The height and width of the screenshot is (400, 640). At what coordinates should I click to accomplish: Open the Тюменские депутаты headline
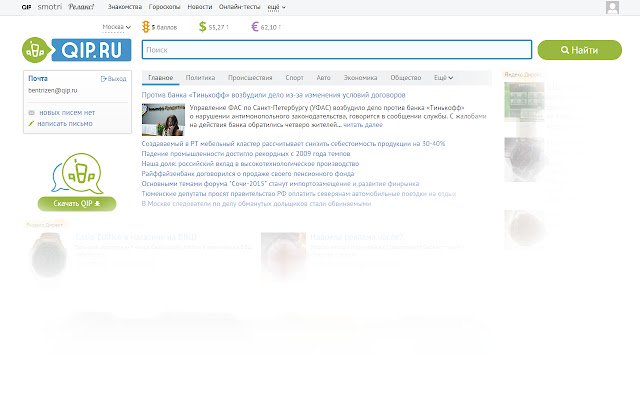coord(299,193)
